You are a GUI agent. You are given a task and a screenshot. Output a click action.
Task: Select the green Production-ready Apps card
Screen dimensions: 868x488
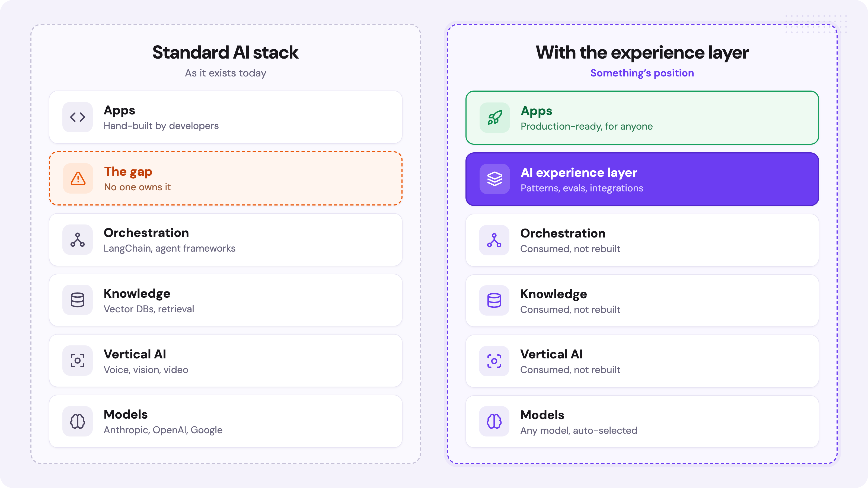click(642, 118)
